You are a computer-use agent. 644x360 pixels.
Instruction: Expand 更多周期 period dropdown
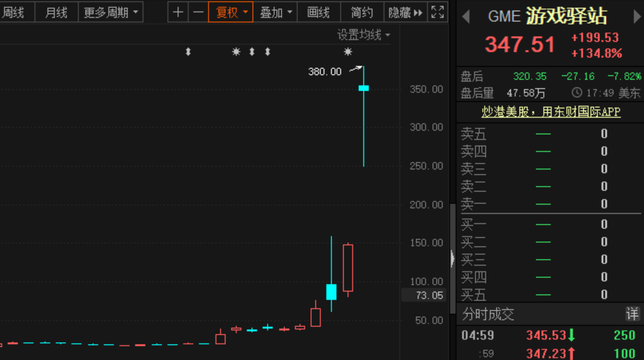(110, 12)
